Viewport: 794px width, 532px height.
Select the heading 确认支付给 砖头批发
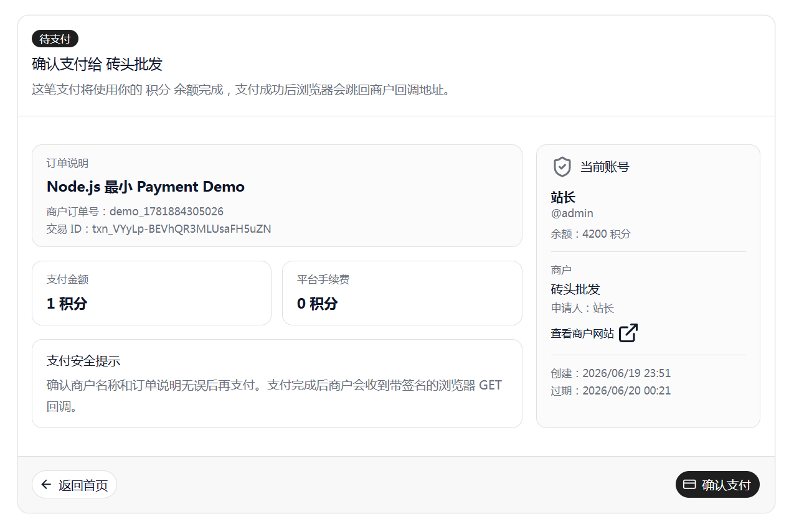coord(97,64)
